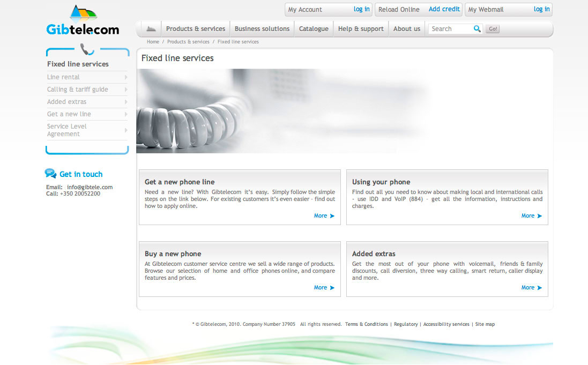Open Products & services menu
Image resolution: width=588 pixels, height=365 pixels.
point(196,29)
